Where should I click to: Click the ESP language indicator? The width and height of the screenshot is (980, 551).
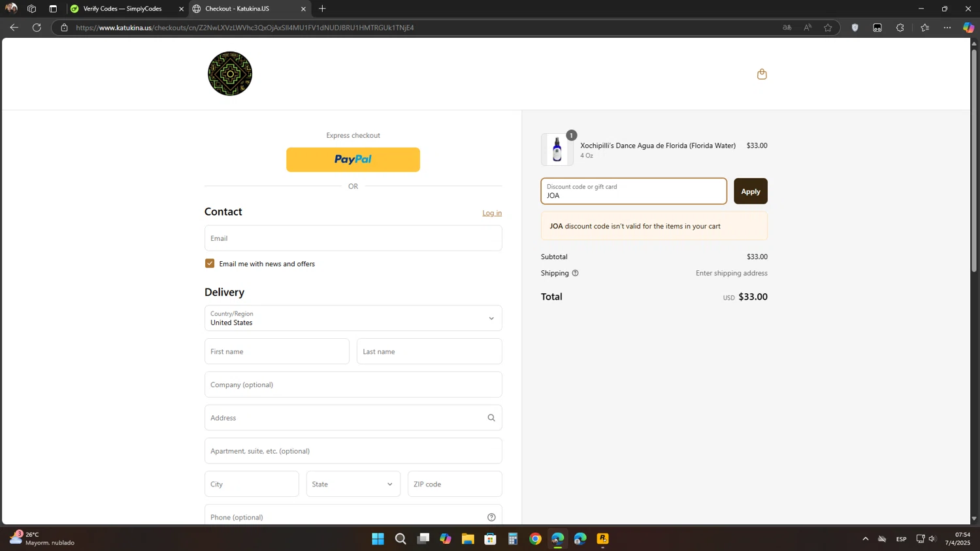point(901,539)
